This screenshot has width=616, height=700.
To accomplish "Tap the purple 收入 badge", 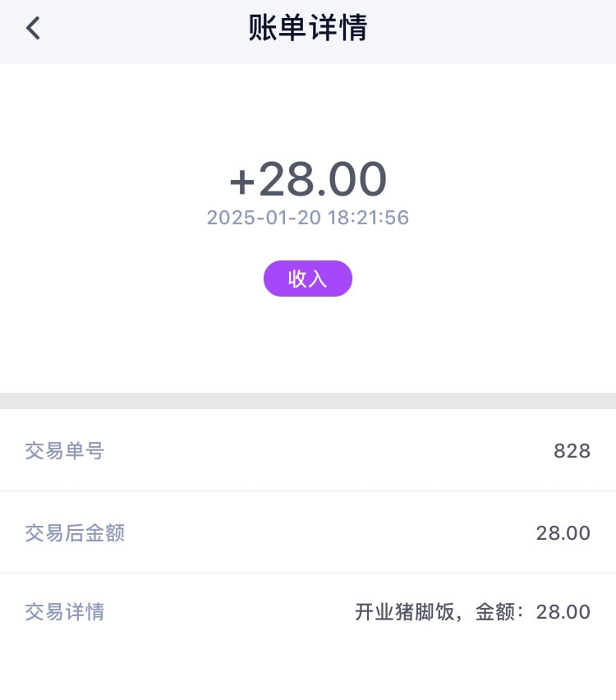I will 307,279.
